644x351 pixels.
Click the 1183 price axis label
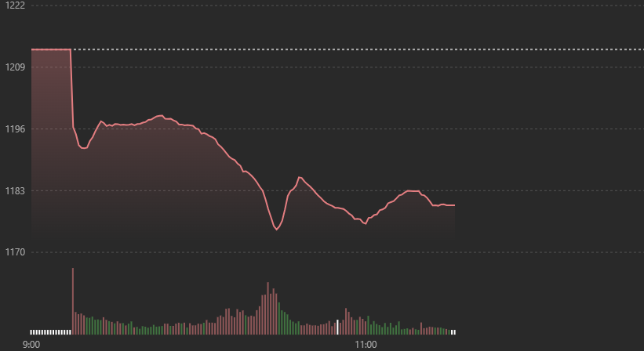[x=15, y=191]
